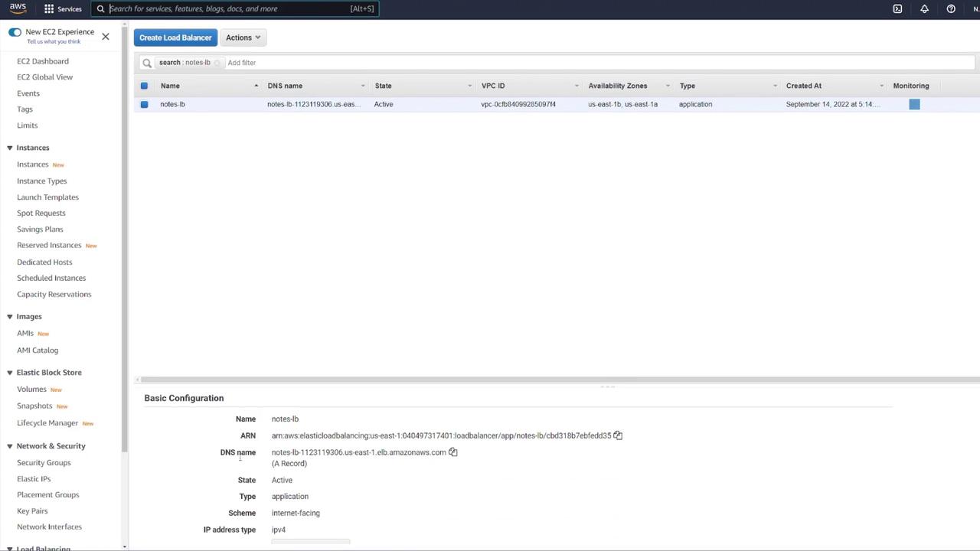Open Placement Groups
Screen dimensions: 980x551
pyautogui.click(x=48, y=495)
